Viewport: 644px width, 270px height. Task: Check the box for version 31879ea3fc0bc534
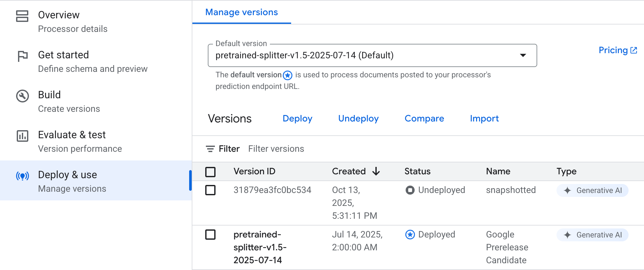210,190
